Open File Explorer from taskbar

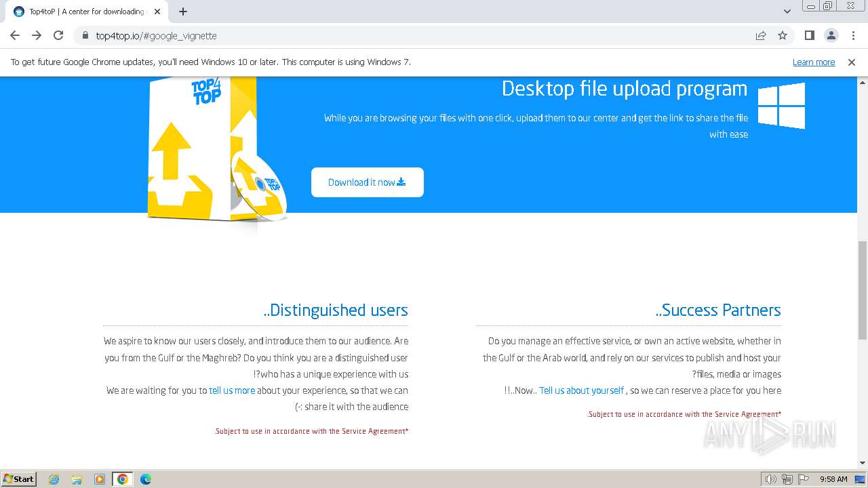[77, 479]
